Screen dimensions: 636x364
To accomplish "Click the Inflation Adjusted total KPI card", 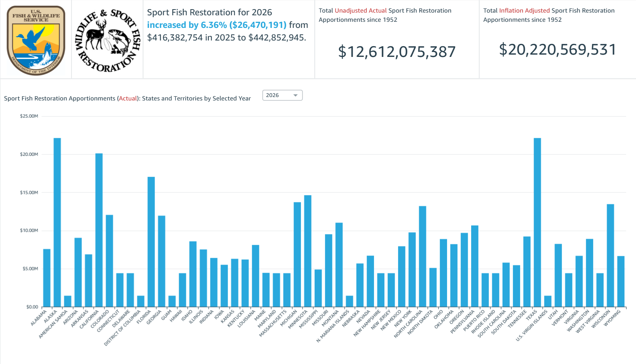I will coord(557,38).
